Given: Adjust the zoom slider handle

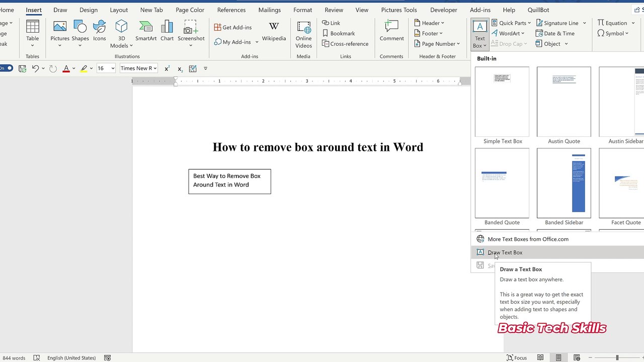Looking at the screenshot, I should click(617, 358).
